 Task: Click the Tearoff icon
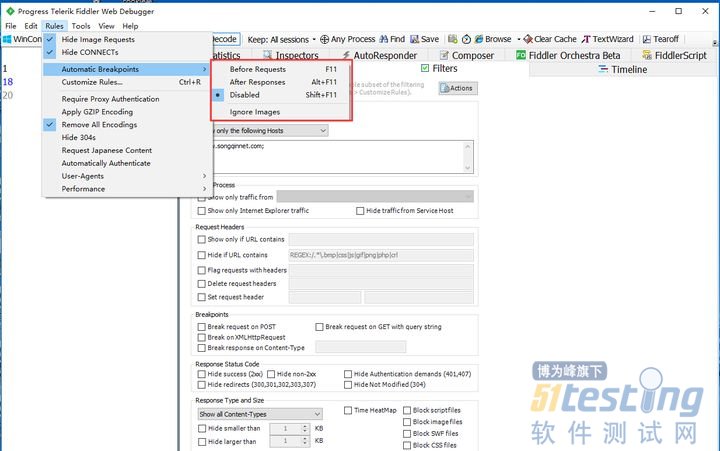647,39
